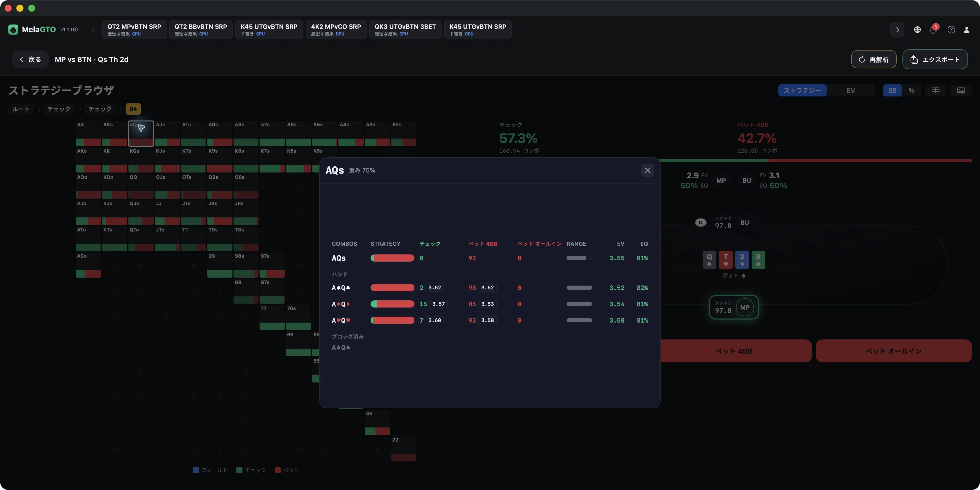Open the QT2 BBvBTN SRP tab

click(201, 30)
